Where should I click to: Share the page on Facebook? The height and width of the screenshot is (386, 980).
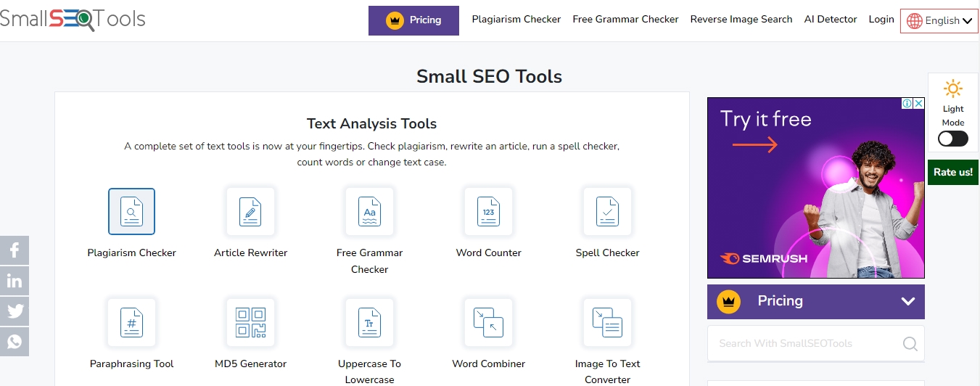click(15, 250)
